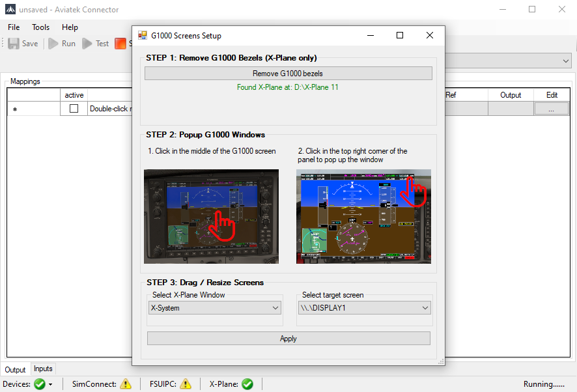The height and width of the screenshot is (392, 577).
Task: Click the FSUIPC yellow warning icon
Action: coord(186,384)
